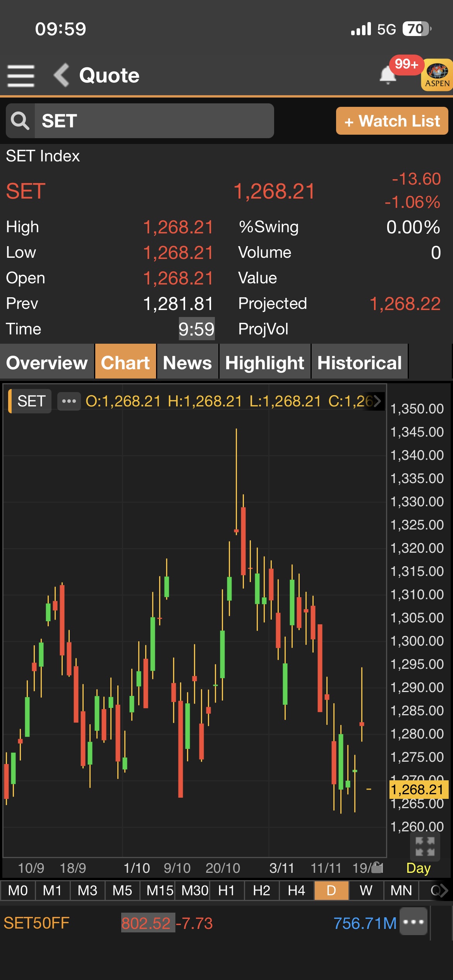
Task: Select the H4 timeframe
Action: pos(297,891)
